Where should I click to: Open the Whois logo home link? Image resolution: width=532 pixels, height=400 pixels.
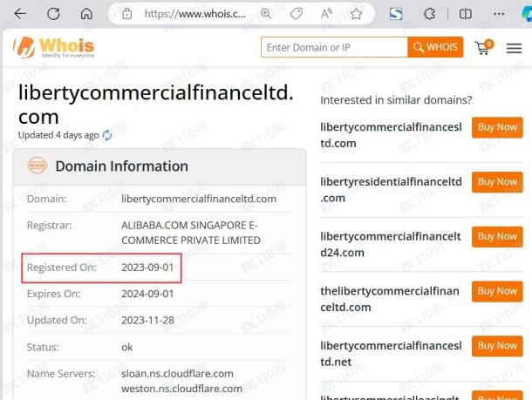(53, 47)
